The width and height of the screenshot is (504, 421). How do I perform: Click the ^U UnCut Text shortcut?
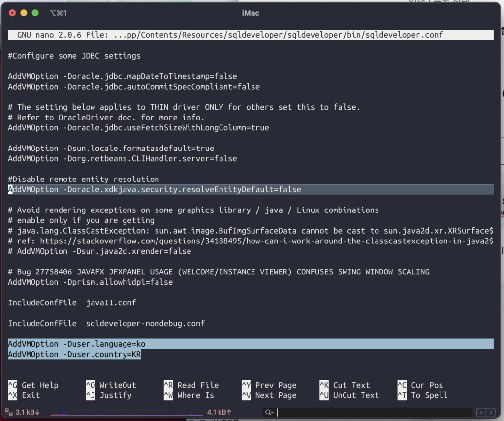[x=349, y=395]
